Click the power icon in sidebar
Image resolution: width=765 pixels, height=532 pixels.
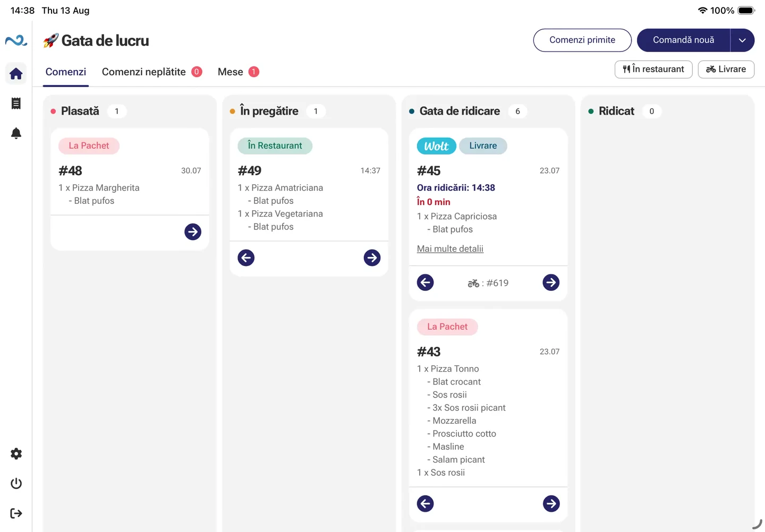16,483
